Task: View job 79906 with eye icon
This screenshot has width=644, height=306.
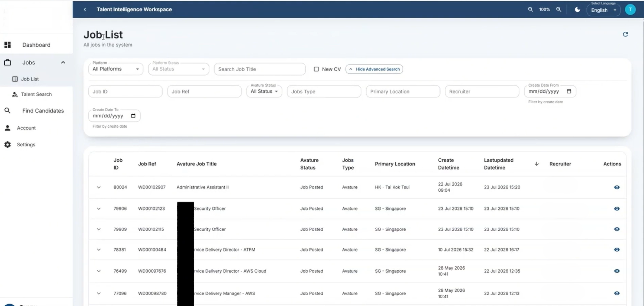Action: click(x=617, y=209)
